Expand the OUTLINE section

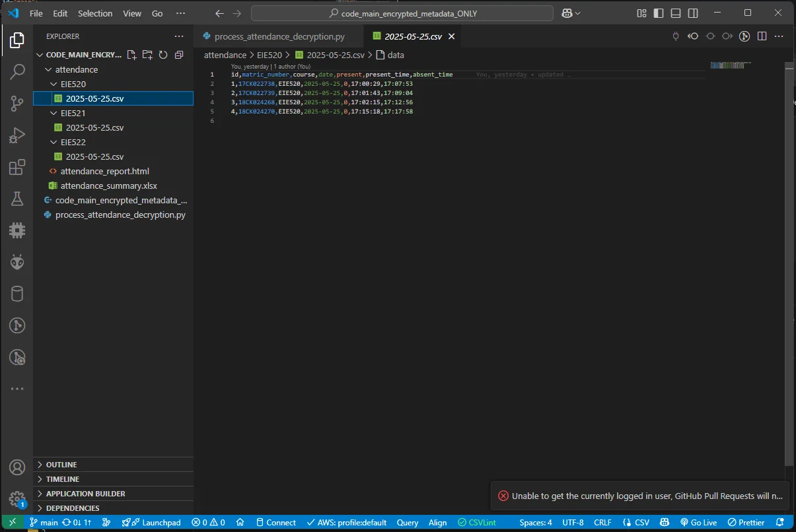61,465
